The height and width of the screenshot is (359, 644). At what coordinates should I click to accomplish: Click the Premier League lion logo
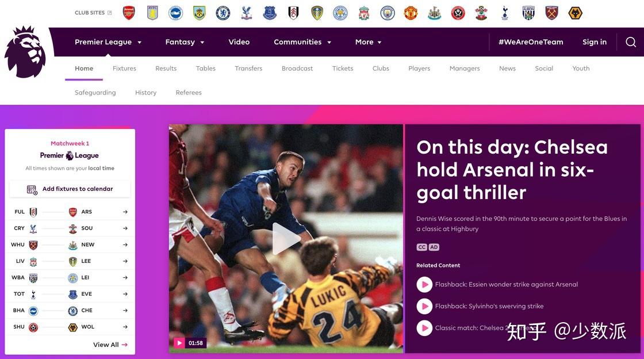pos(25,52)
